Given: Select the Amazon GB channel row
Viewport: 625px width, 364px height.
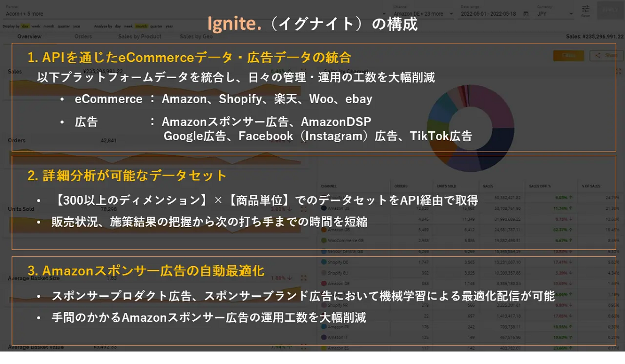Looking at the screenshot, I should pyautogui.click(x=470, y=230).
